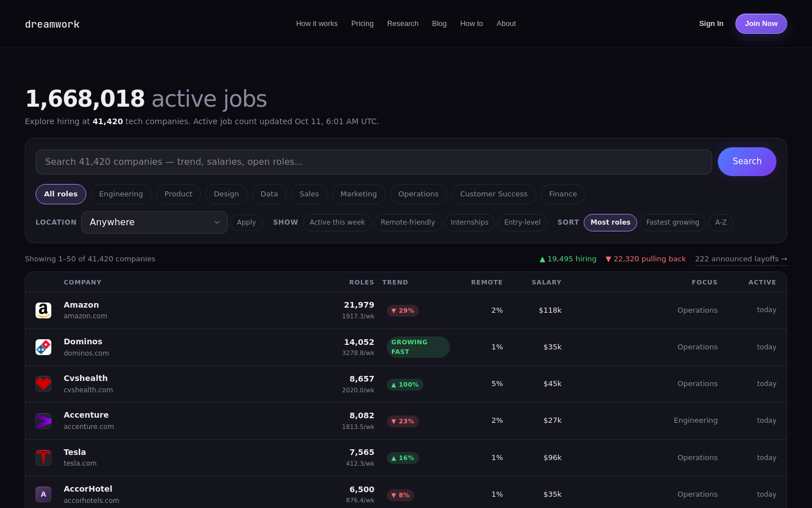
Task: Visit the Blog nav link
Action: (x=439, y=24)
